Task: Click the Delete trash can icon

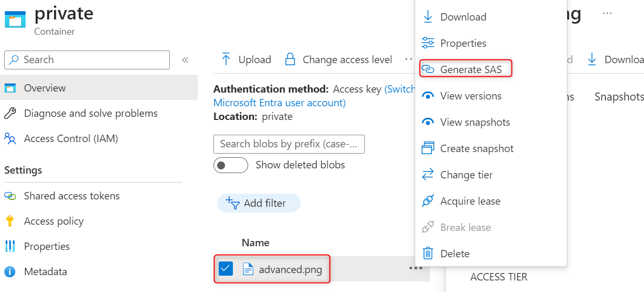Action: [428, 254]
